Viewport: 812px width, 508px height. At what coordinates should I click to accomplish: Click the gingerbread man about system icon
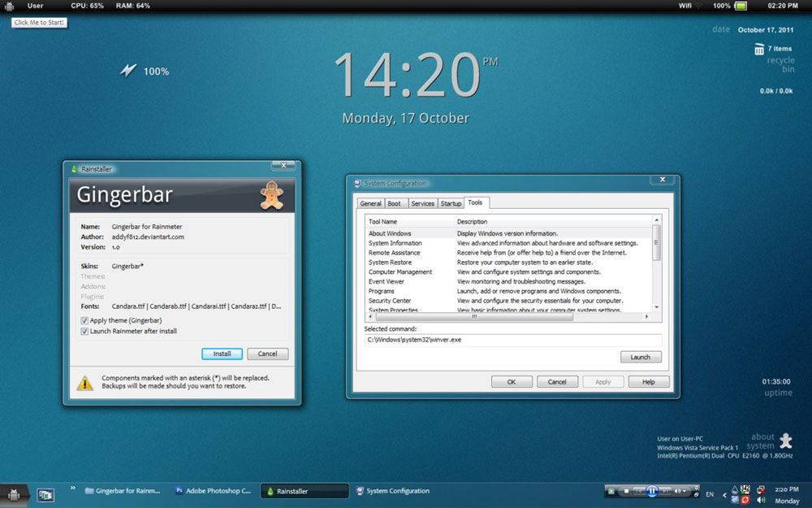785,441
